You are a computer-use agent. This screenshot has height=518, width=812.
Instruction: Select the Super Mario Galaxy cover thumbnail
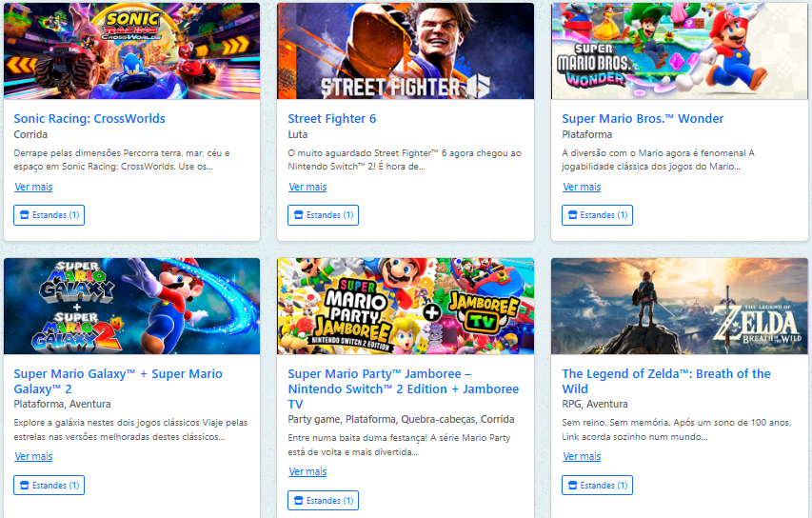(x=131, y=306)
